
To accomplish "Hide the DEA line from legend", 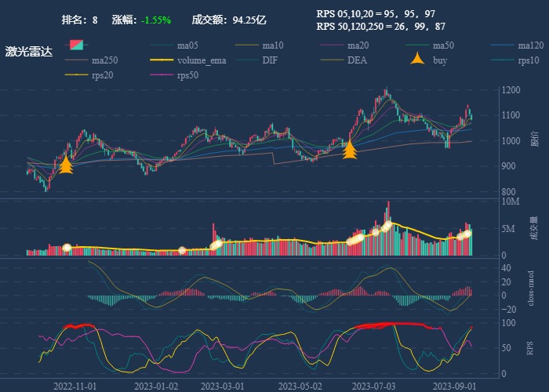I will (333, 60).
